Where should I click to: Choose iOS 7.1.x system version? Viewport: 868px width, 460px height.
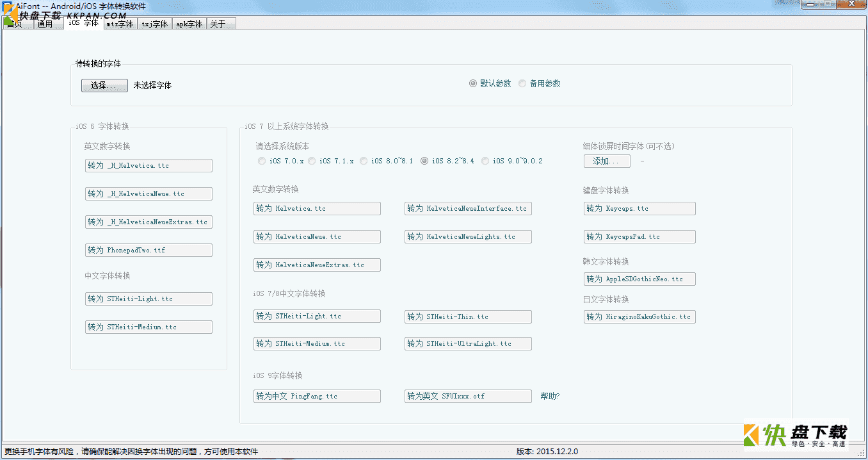[x=331, y=161]
